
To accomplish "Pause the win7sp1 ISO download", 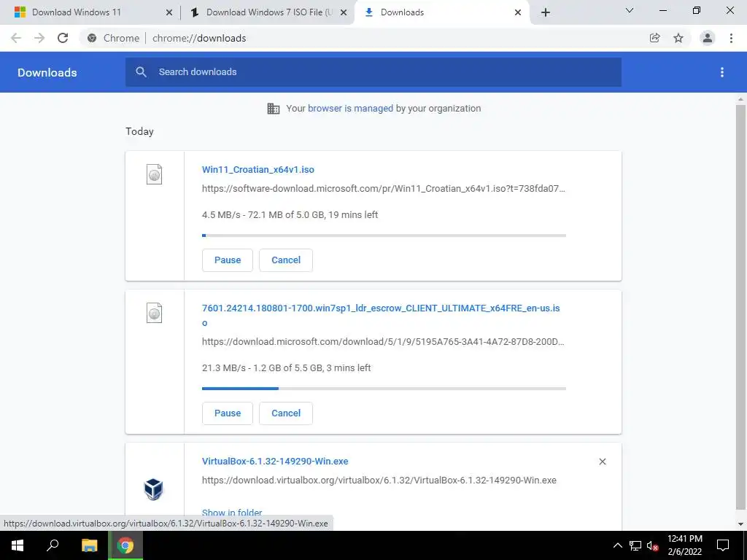I will [x=228, y=413].
